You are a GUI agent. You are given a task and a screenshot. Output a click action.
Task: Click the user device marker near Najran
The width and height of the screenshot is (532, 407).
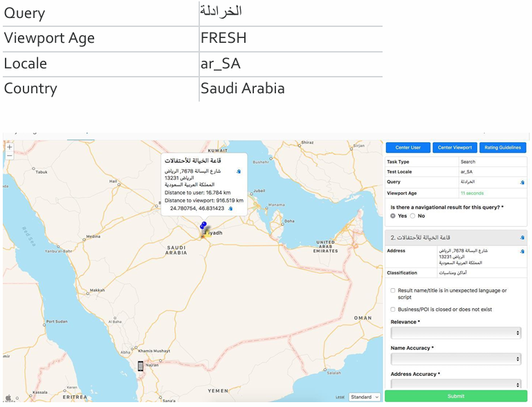140,366
